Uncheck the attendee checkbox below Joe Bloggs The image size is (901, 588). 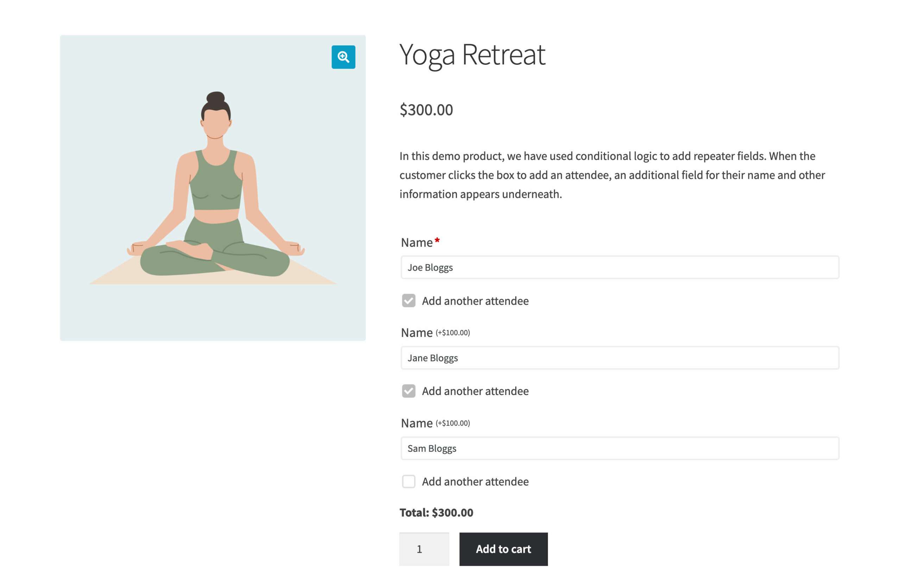(x=409, y=301)
